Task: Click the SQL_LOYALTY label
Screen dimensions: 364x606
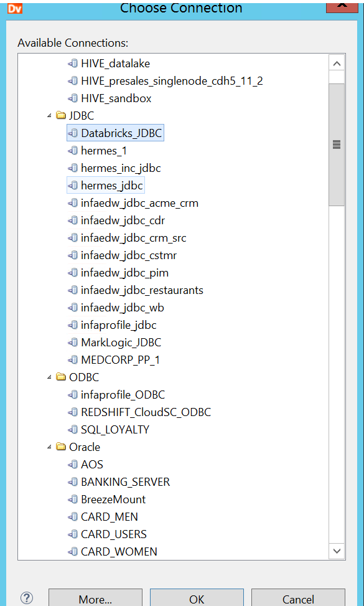Action: click(115, 429)
